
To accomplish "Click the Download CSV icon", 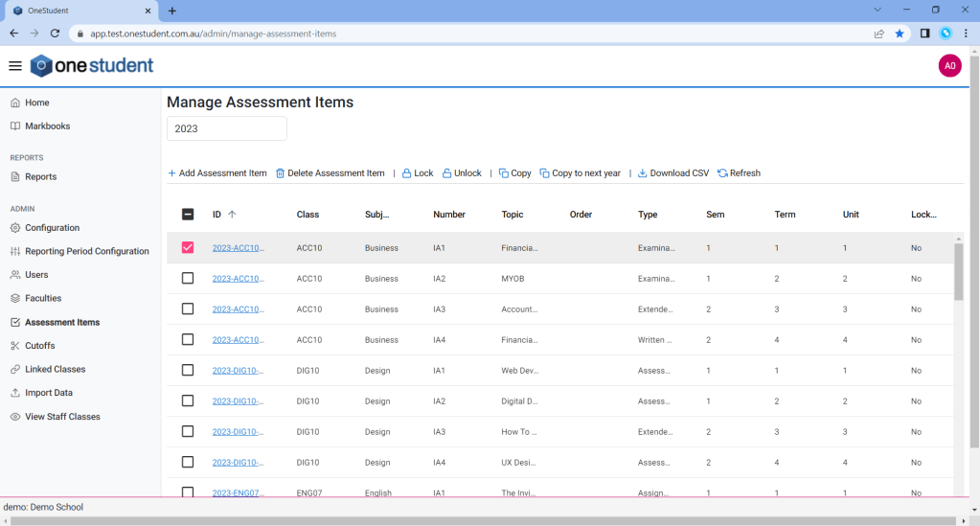I will (x=643, y=173).
